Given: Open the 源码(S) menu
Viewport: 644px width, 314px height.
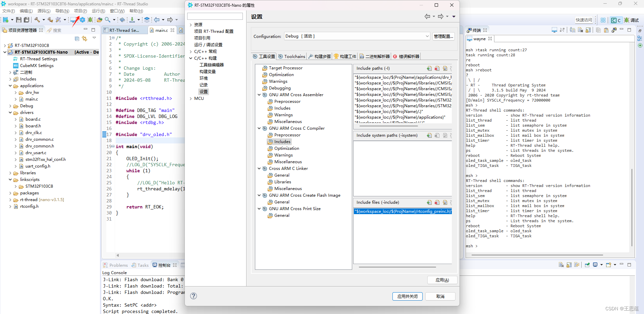Looking at the screenshot, I should click(44, 11).
